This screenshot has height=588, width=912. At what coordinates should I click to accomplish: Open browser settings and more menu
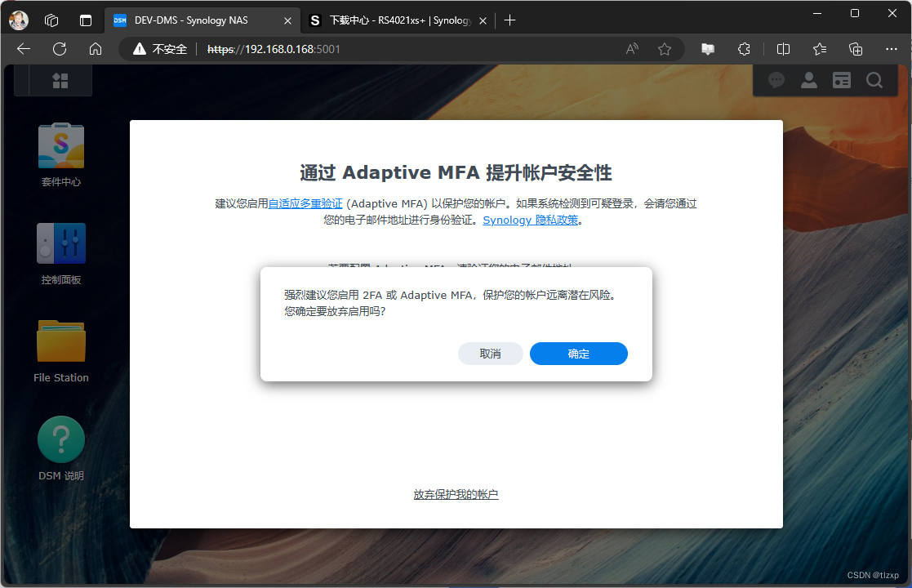pyautogui.click(x=891, y=49)
